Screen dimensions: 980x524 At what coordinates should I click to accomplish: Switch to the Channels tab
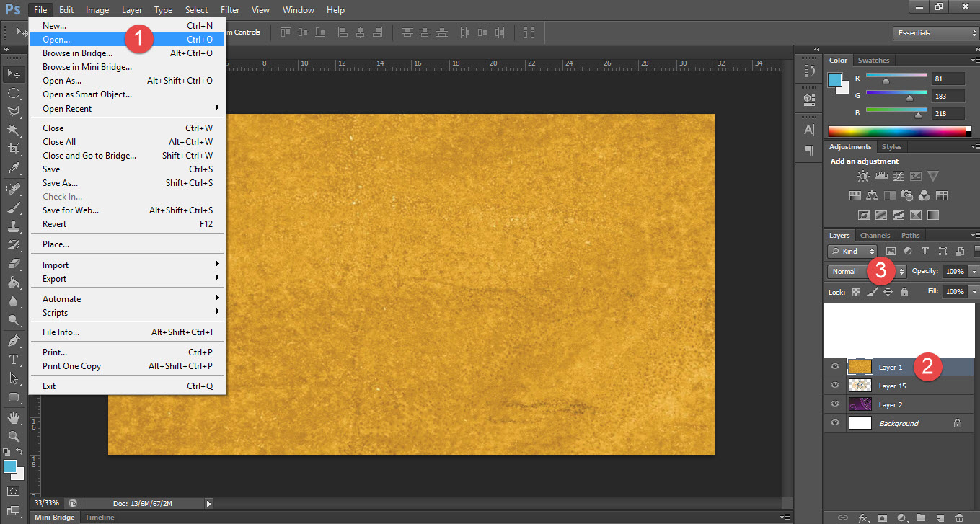tap(875, 236)
